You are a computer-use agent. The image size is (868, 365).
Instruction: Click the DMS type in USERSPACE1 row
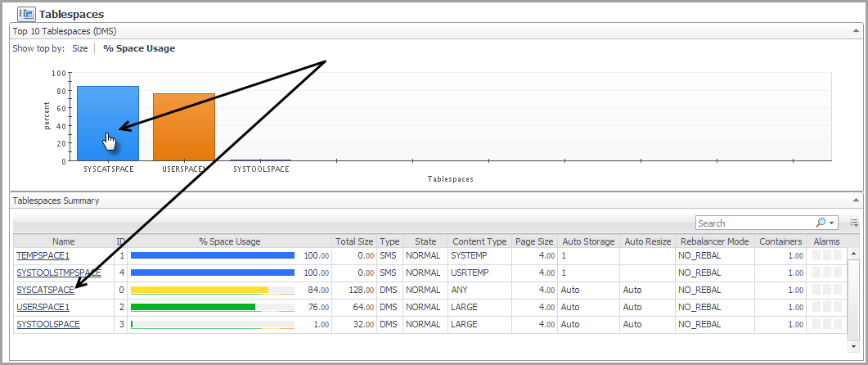coord(389,308)
